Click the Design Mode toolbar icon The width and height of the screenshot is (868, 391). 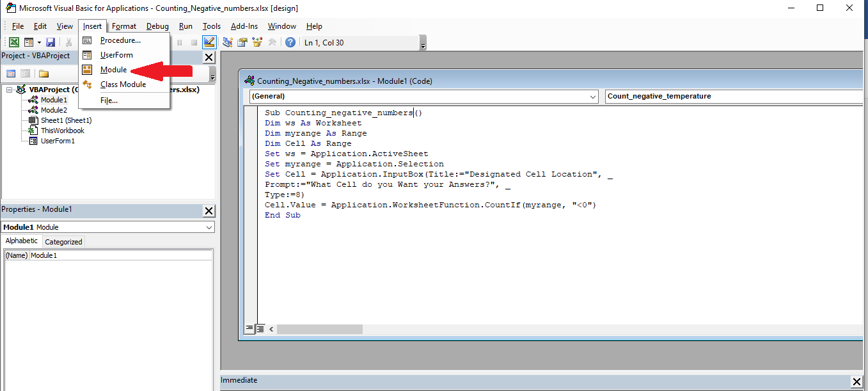(209, 42)
